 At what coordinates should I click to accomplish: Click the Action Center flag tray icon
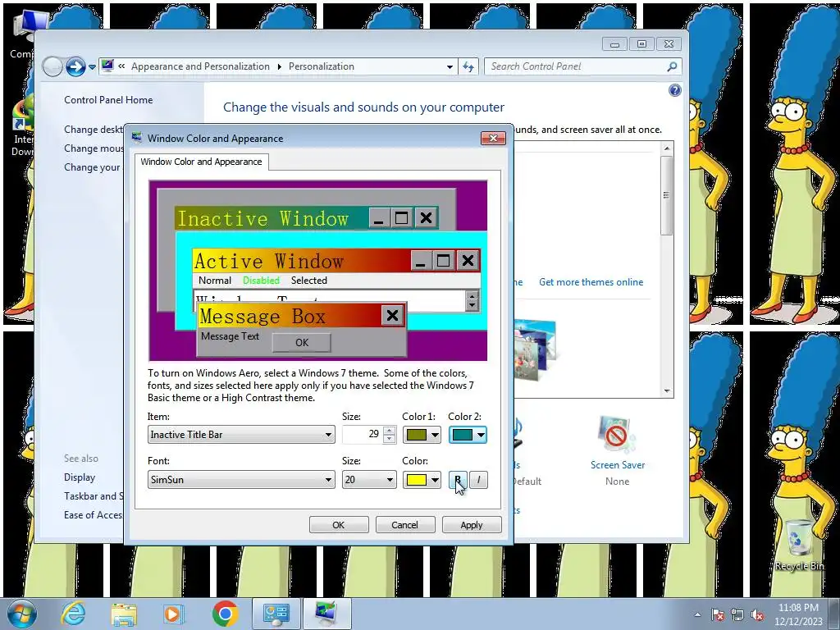click(x=718, y=614)
